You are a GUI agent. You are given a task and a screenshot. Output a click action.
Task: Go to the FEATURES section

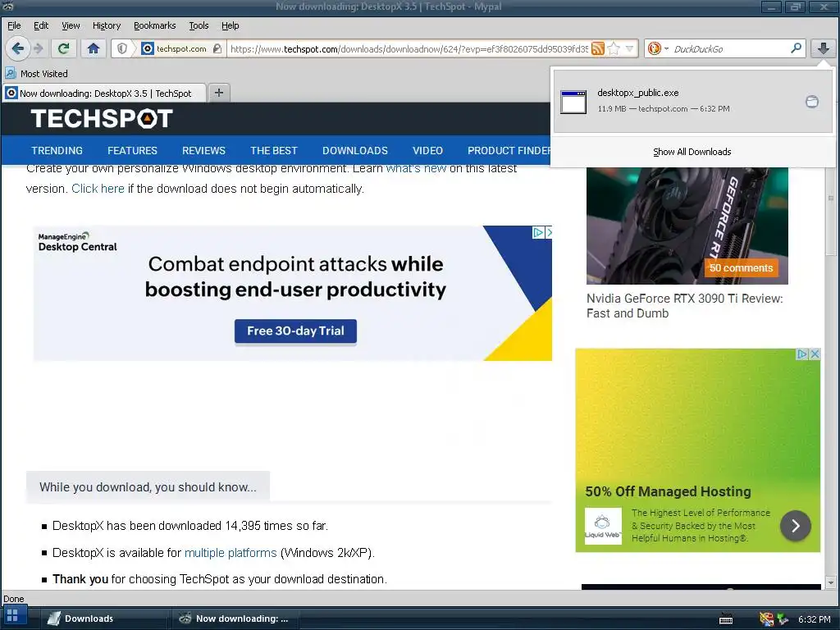pos(132,151)
